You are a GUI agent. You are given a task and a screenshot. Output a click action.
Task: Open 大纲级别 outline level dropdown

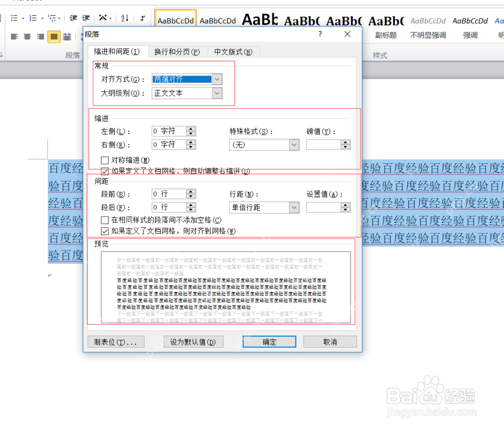(x=217, y=93)
